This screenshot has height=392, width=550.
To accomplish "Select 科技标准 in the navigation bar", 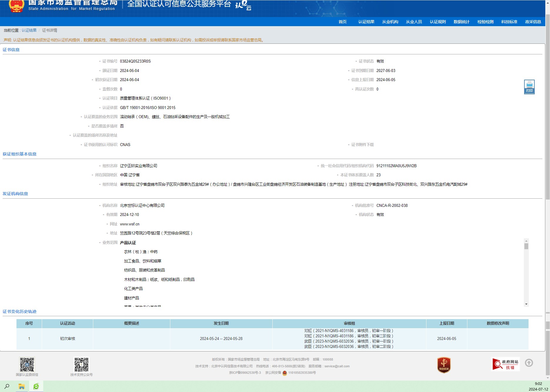I will [x=509, y=22].
